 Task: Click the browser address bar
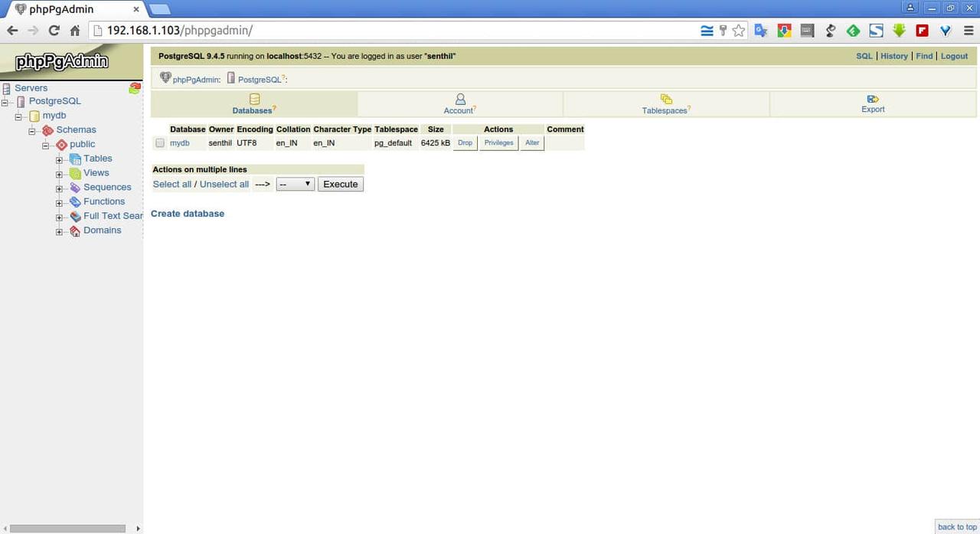[398, 31]
